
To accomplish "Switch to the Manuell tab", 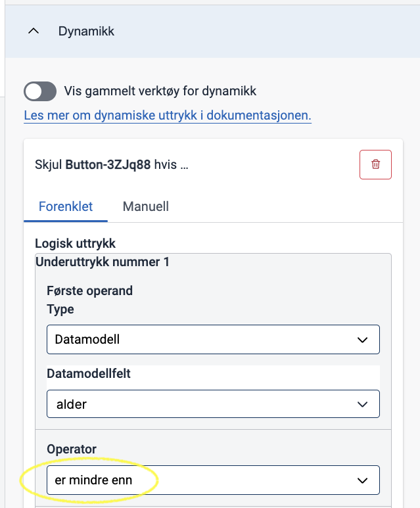I will [x=145, y=206].
